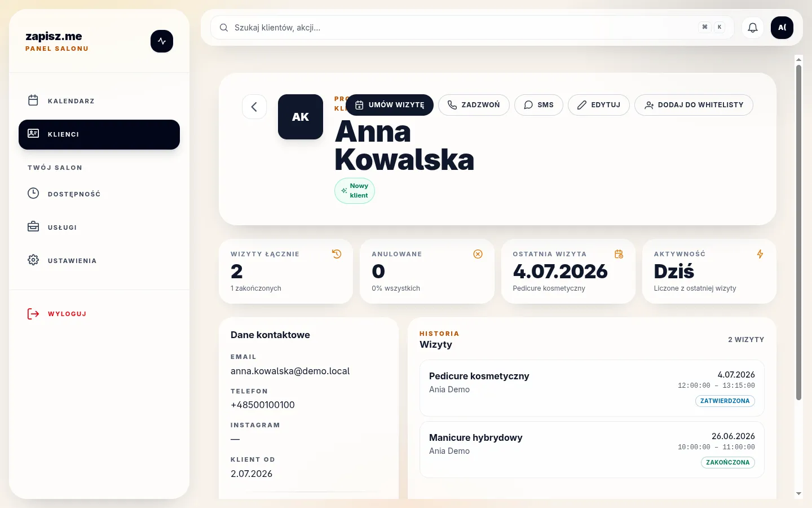Click Umów wizytę button

coord(390,105)
